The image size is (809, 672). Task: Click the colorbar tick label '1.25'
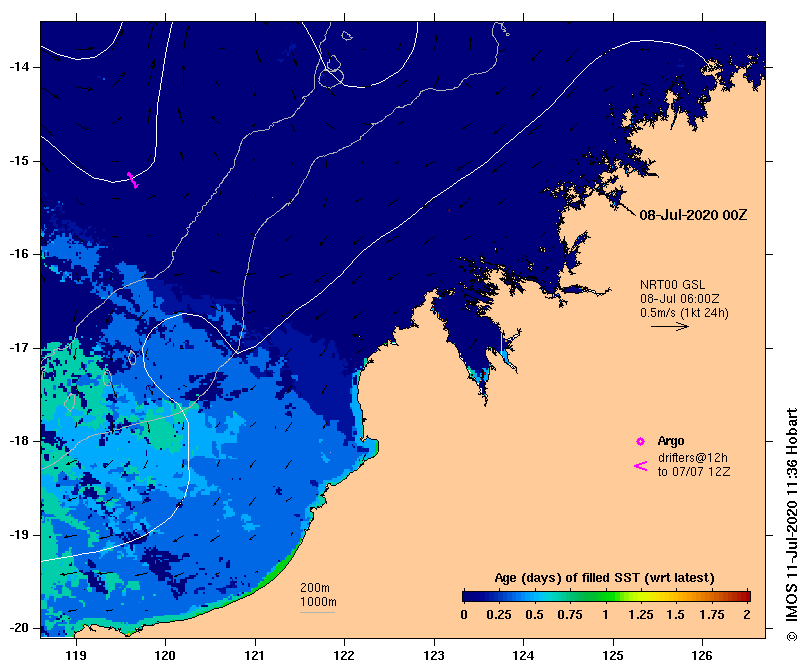[x=640, y=615]
